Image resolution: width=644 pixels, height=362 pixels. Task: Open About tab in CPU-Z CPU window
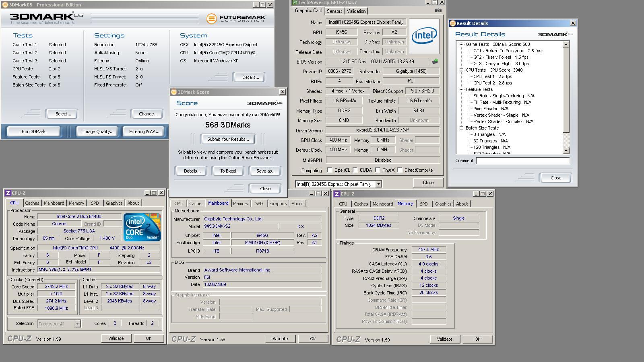point(133,203)
